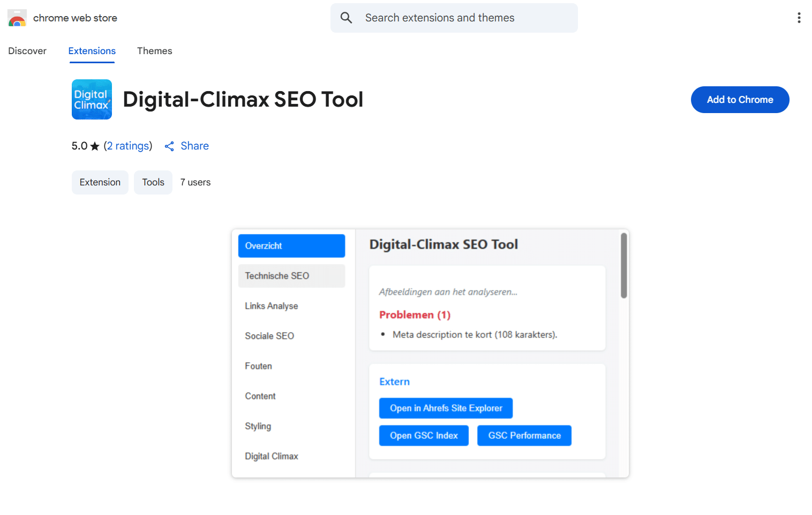Click Technische SEO in the preview sidebar

(x=291, y=275)
